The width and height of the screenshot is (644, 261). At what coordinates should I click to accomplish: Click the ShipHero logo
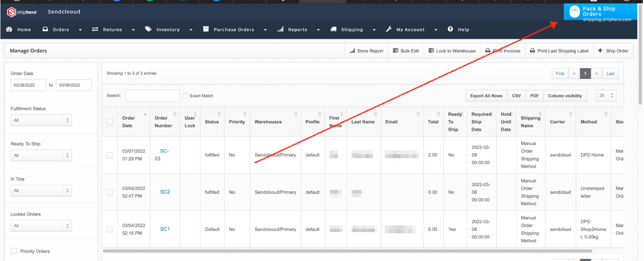22,12
